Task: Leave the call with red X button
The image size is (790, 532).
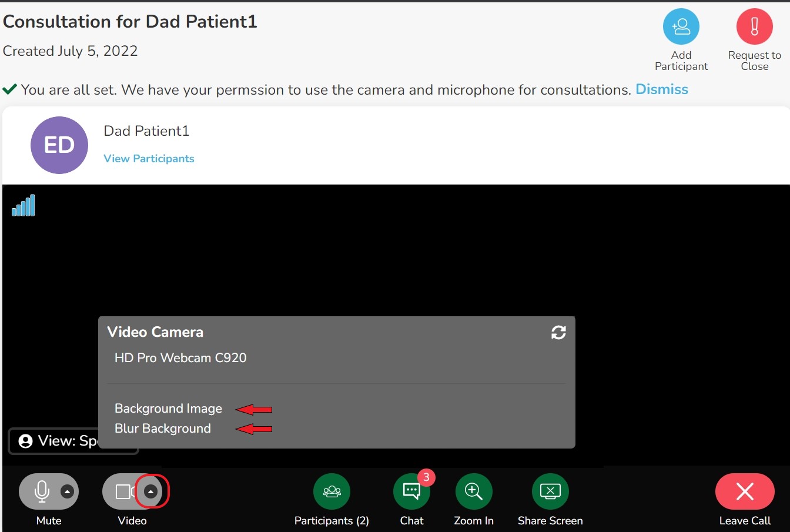Action: (x=744, y=491)
